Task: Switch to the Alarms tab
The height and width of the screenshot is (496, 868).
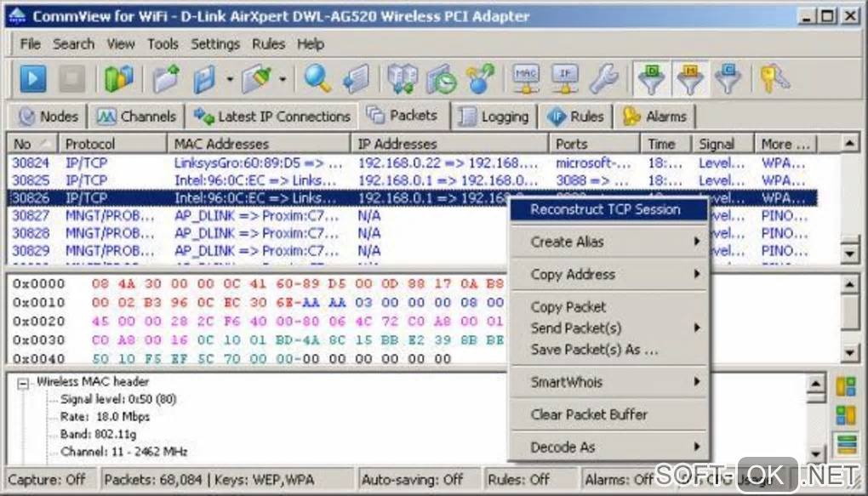Action: coord(655,117)
